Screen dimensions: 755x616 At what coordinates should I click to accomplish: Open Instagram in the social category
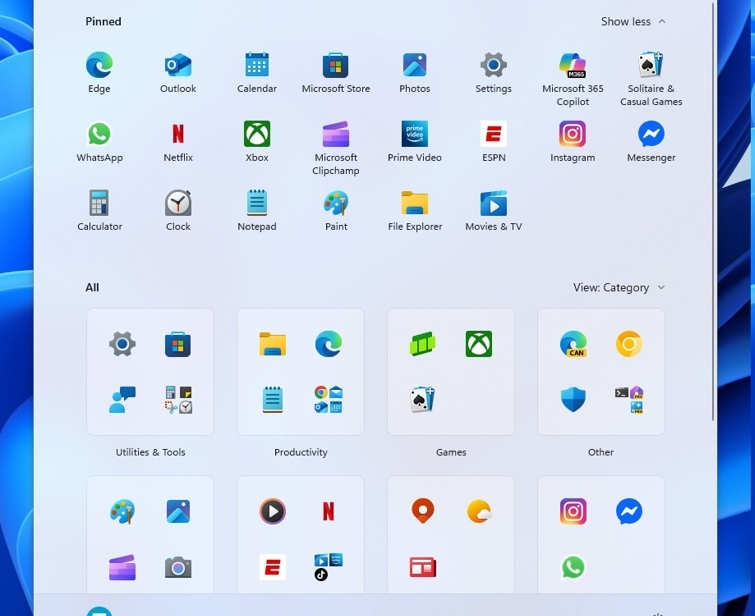573,511
